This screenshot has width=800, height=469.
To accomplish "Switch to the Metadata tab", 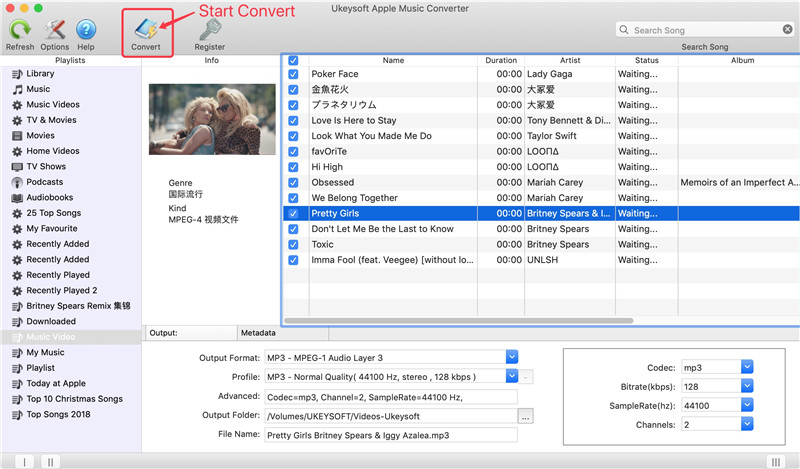I will click(x=283, y=333).
